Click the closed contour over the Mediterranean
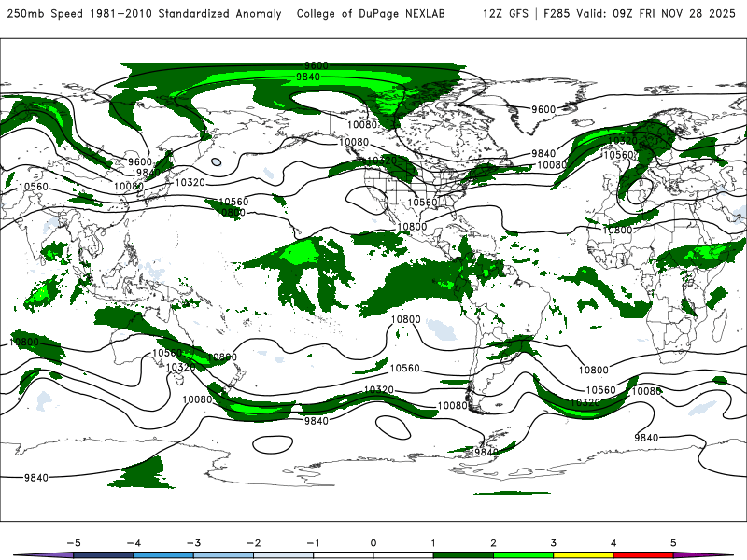 pos(639,193)
